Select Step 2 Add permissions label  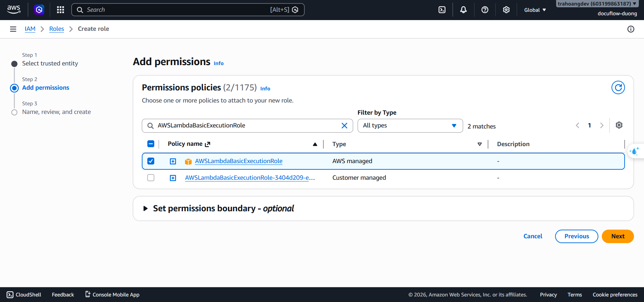coord(46,88)
